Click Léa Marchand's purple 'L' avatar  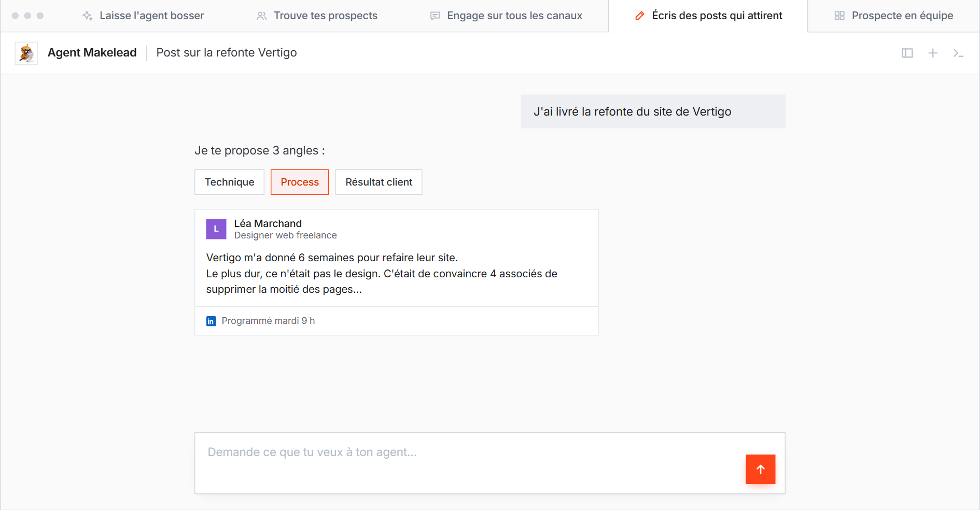[x=216, y=229]
